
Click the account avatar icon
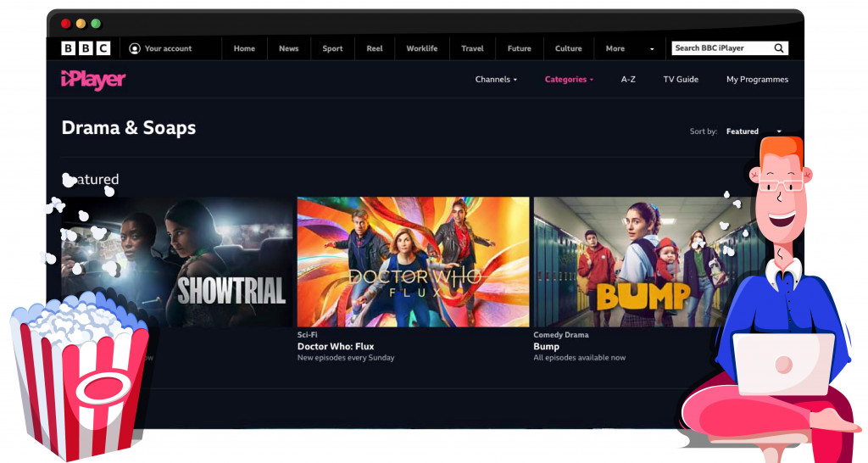(x=135, y=48)
